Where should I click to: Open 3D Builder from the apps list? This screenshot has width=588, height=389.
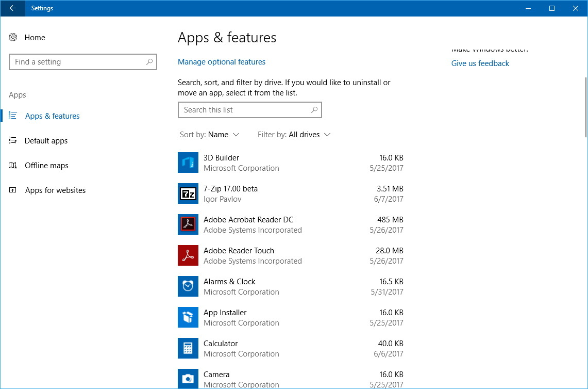[x=188, y=163]
